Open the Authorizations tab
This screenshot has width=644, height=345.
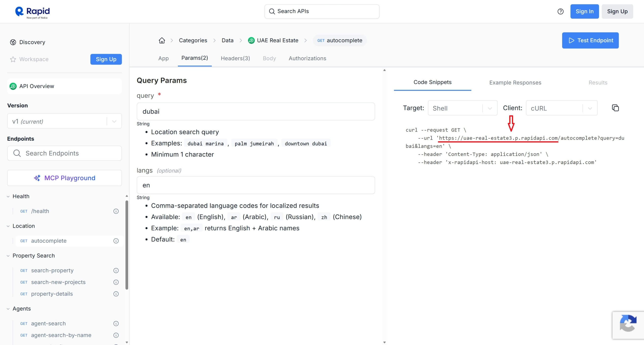pos(307,59)
